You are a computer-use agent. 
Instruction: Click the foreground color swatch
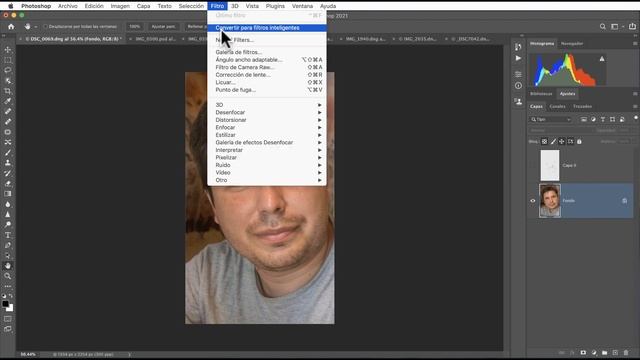(x=5, y=304)
